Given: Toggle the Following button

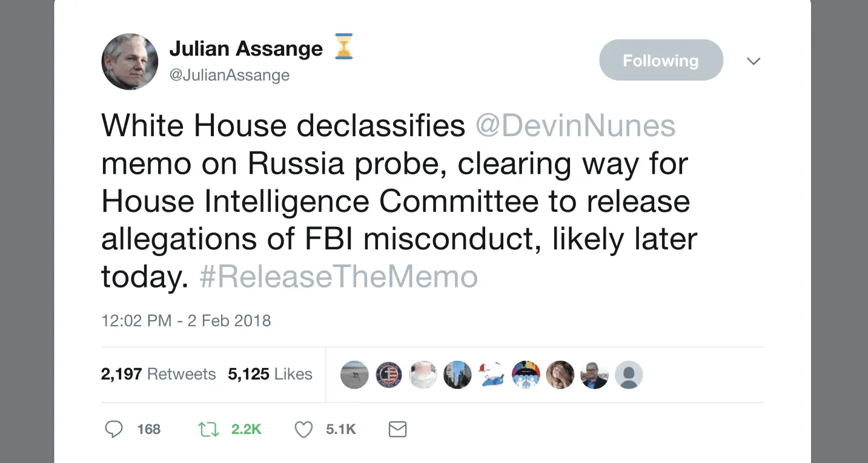Looking at the screenshot, I should coord(661,61).
